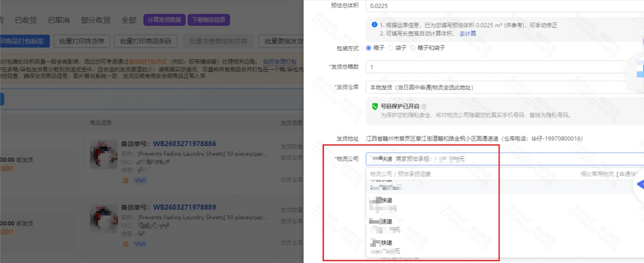Open the 如何合理打包 link

pyautogui.click(x=280, y=62)
